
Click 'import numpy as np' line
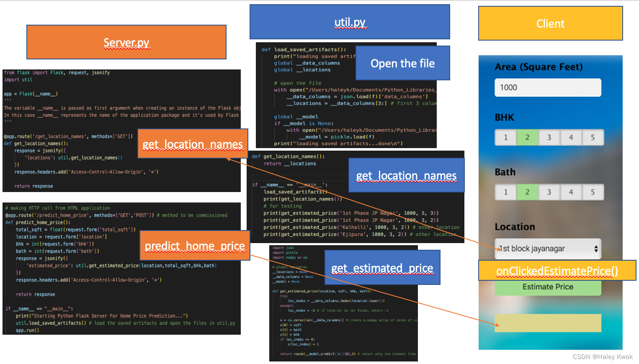290,257
